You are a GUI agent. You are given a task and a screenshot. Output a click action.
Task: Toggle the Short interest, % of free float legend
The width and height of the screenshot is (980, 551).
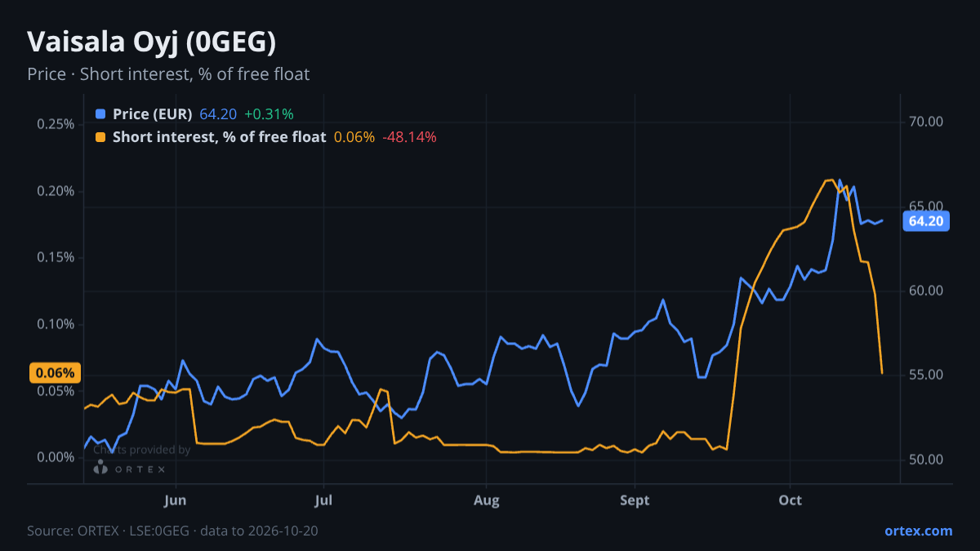coord(219,137)
